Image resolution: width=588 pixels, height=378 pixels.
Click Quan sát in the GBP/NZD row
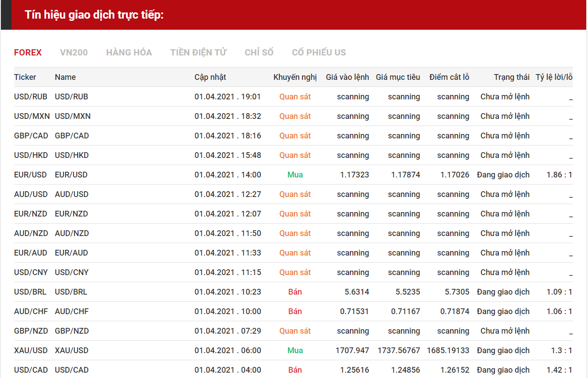[x=295, y=331]
